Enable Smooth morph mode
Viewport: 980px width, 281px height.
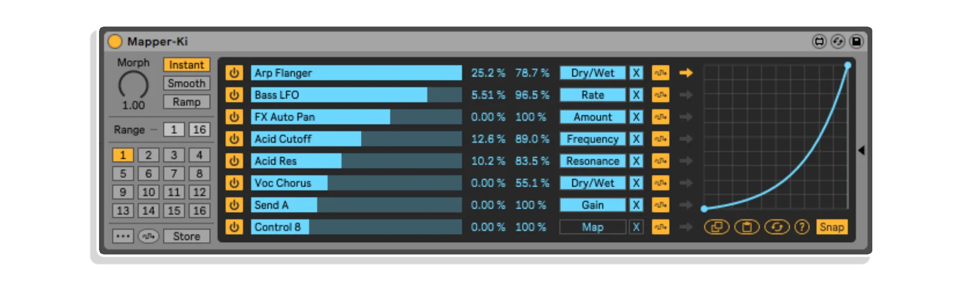186,83
